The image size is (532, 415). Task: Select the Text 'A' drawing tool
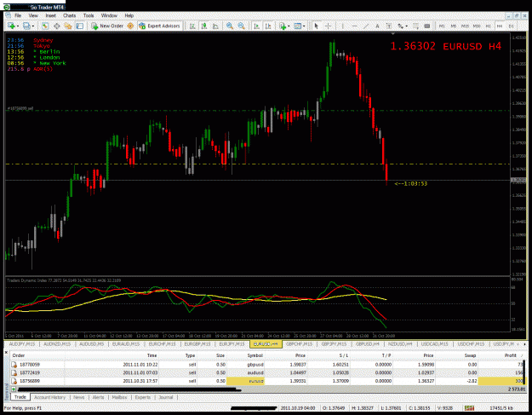pyautogui.click(x=377, y=26)
